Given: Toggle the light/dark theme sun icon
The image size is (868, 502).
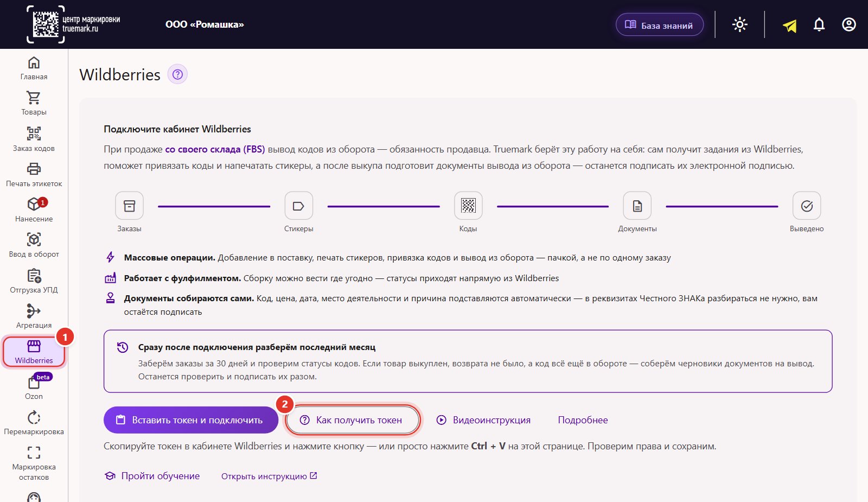Looking at the screenshot, I should (739, 24).
